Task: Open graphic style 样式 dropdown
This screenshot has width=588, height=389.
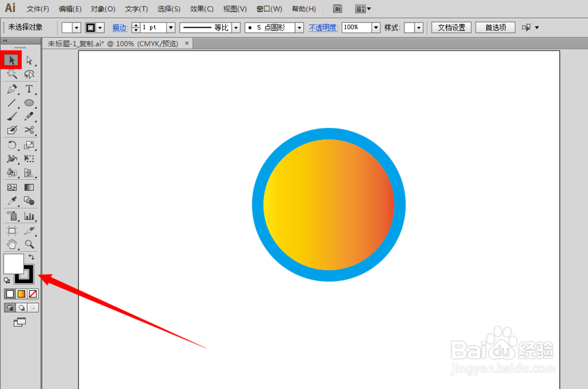Action: pos(419,28)
